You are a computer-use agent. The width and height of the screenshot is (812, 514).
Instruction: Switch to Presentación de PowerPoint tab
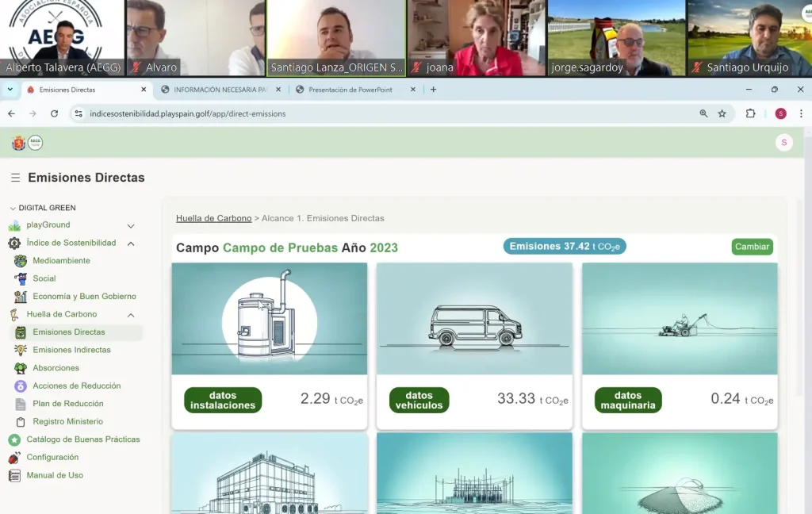point(350,90)
